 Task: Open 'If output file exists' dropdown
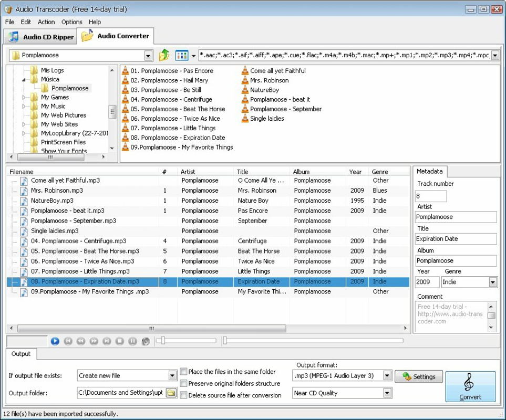(x=172, y=375)
